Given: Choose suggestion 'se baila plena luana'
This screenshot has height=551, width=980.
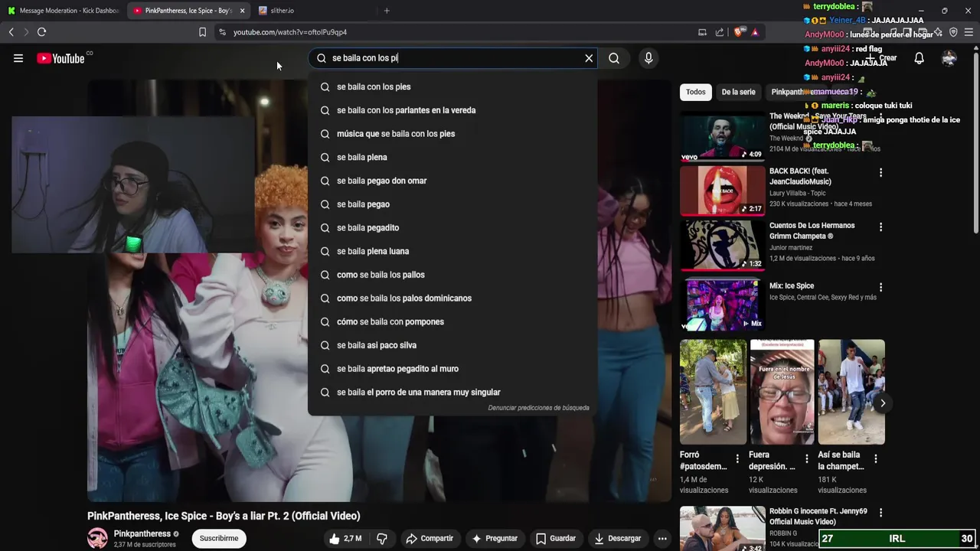Looking at the screenshot, I should tap(452, 251).
